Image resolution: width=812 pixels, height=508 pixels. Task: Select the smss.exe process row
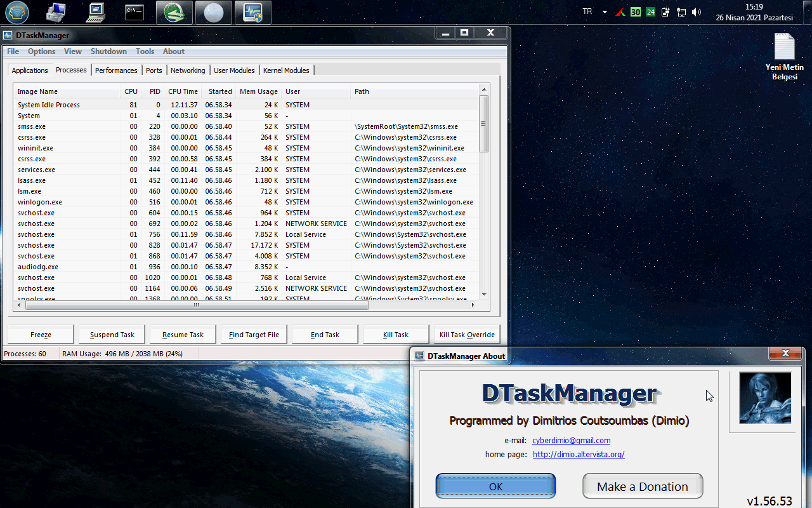point(246,126)
